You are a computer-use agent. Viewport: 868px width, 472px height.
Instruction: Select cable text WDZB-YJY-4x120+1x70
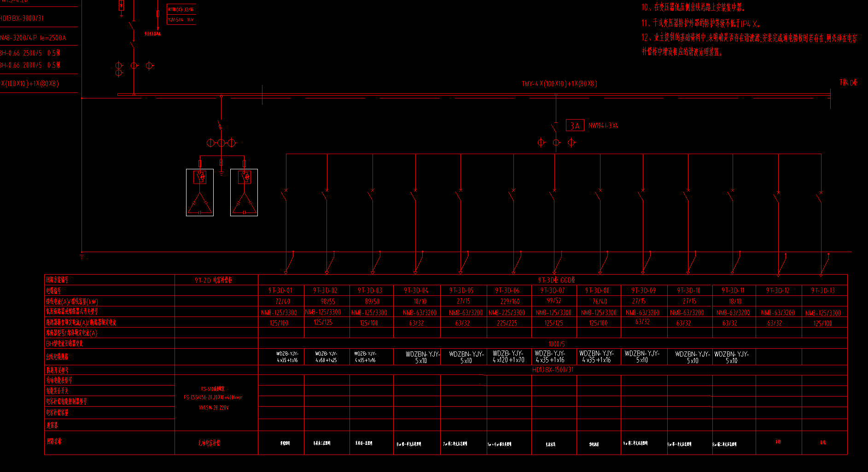click(508, 357)
